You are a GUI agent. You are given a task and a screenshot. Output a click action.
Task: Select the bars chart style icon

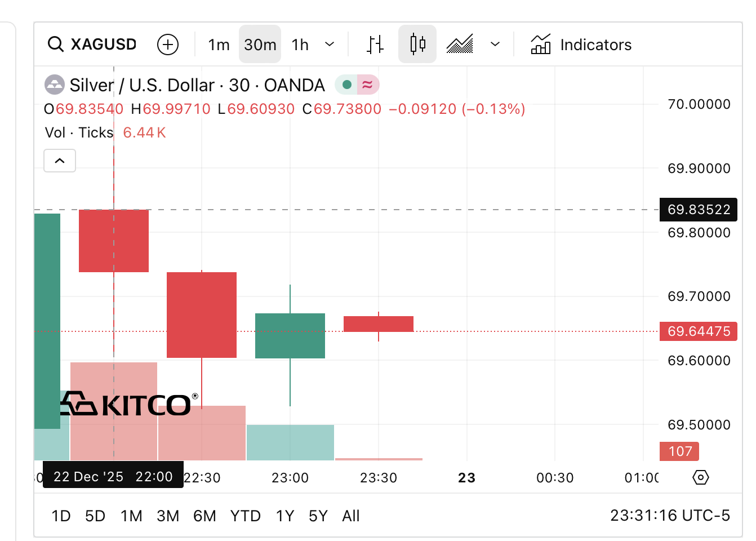375,45
